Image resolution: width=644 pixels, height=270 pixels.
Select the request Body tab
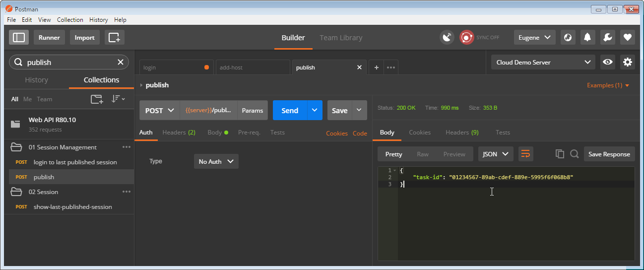(x=218, y=133)
